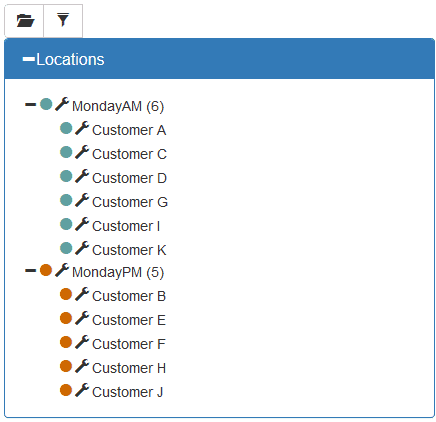Select the MondayAM (6) label

point(118,106)
